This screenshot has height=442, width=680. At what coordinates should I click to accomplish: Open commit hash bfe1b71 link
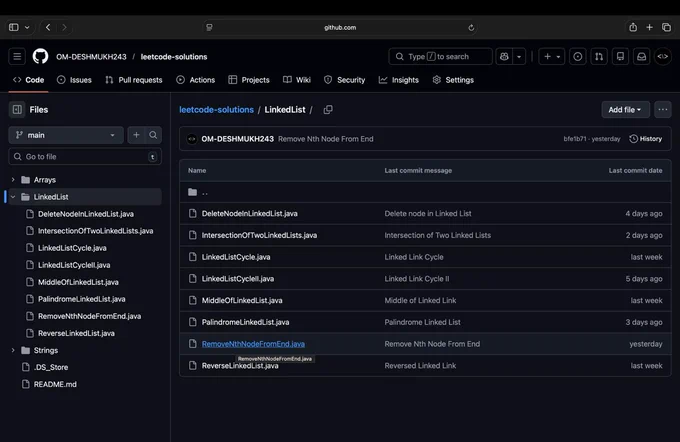coord(575,139)
